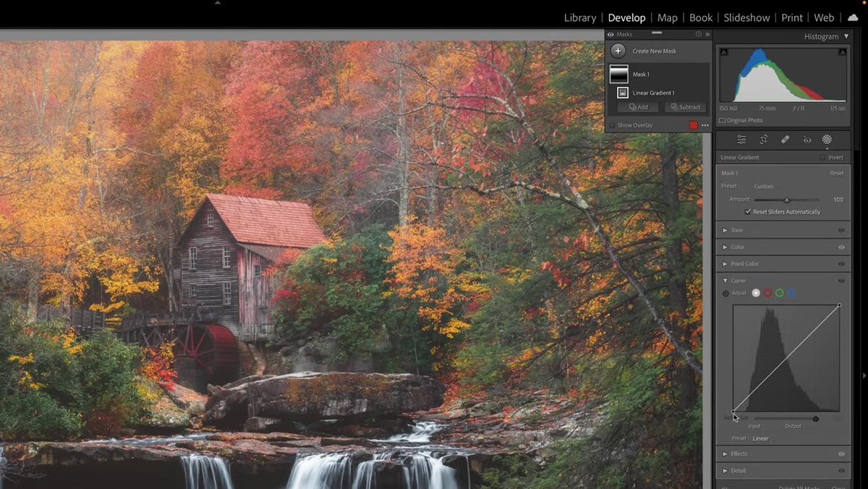Click the red mask overlay color swatch

click(694, 125)
